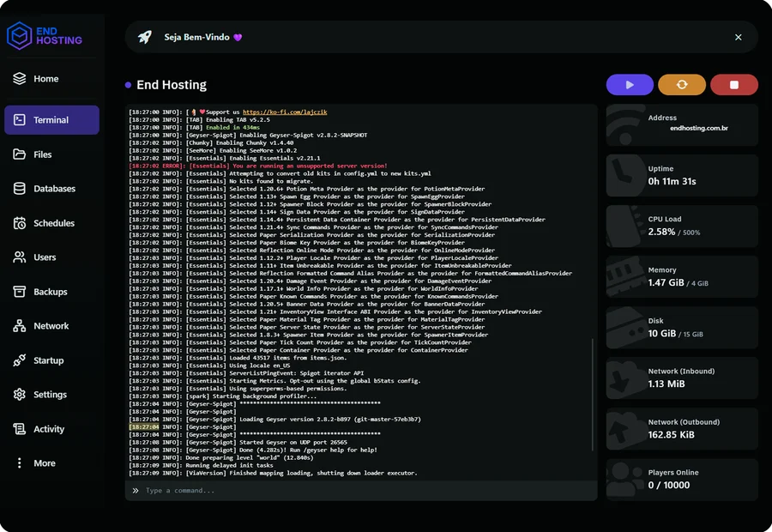Go to Schedules section
This screenshot has height=532, width=772.
(54, 223)
